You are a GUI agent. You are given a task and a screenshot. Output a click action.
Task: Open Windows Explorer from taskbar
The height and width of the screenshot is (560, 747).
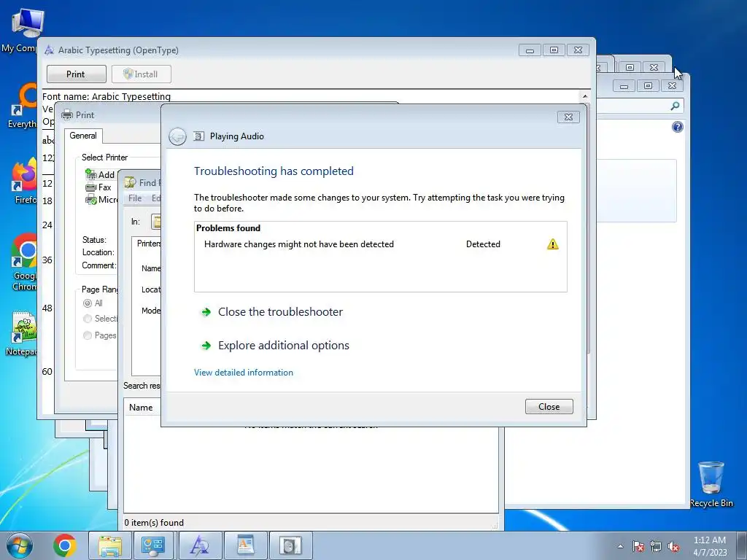pos(110,545)
